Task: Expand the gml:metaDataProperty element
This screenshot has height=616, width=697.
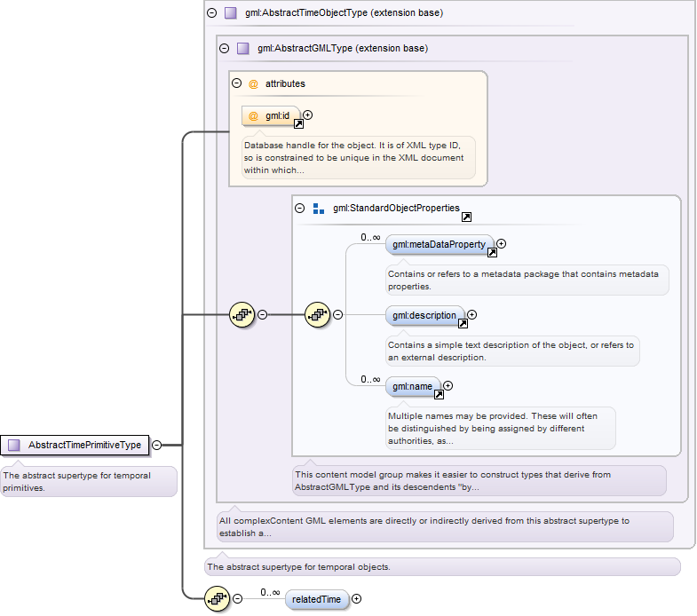Action: click(502, 243)
